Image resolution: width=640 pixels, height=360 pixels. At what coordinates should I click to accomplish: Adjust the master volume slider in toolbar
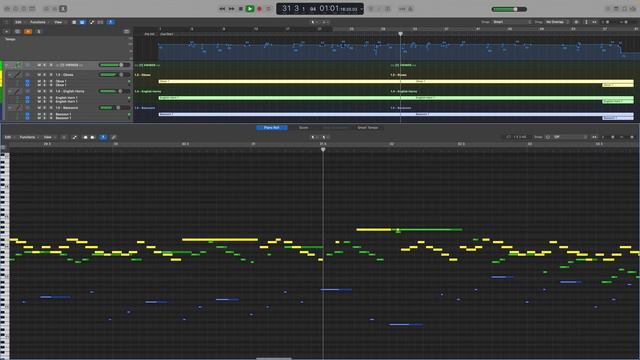point(509,9)
